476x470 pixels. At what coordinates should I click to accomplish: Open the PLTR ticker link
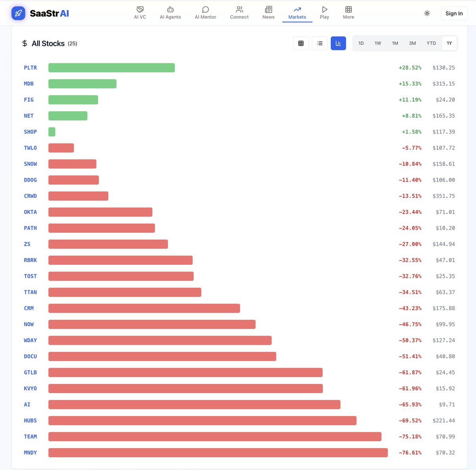(x=30, y=68)
